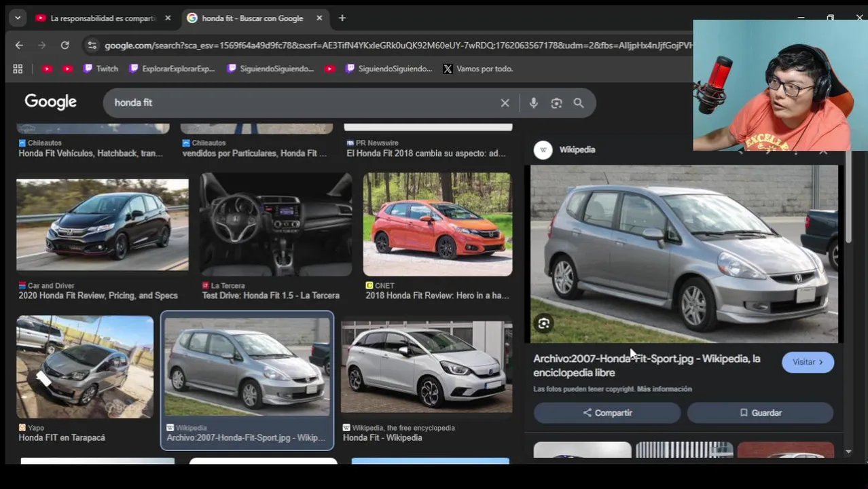Open the Twitch bookmark
Image resolution: width=868 pixels, height=489 pixels.
[101, 69]
